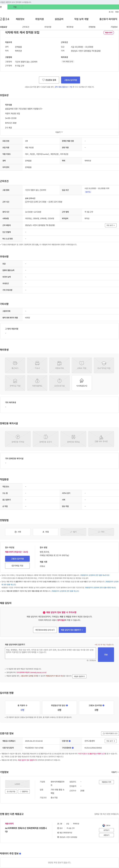119x868 pixels.
Task: Click the 이메일 지원 button
Action: [x=17, y=566]
